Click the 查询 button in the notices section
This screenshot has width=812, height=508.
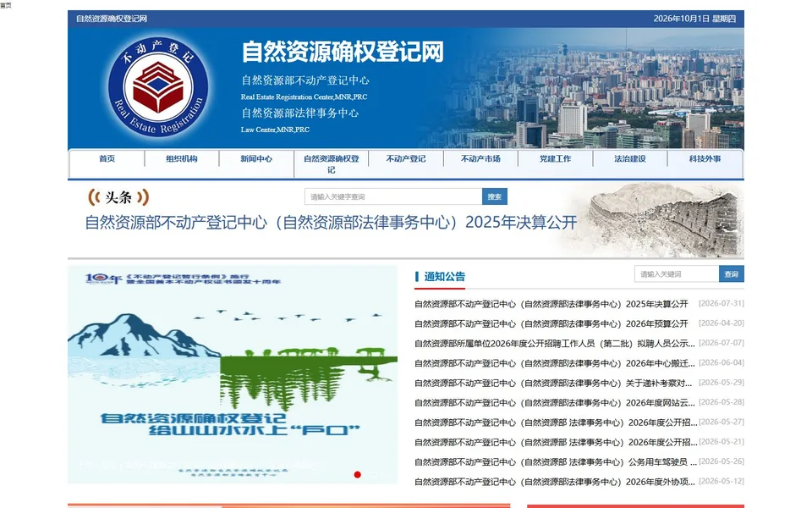tap(731, 273)
